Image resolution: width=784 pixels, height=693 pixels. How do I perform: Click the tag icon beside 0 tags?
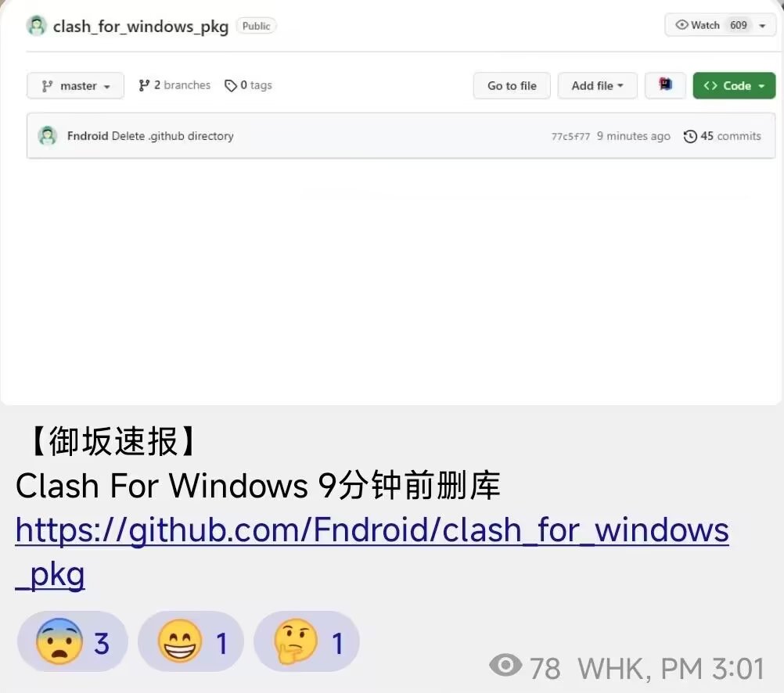(231, 85)
